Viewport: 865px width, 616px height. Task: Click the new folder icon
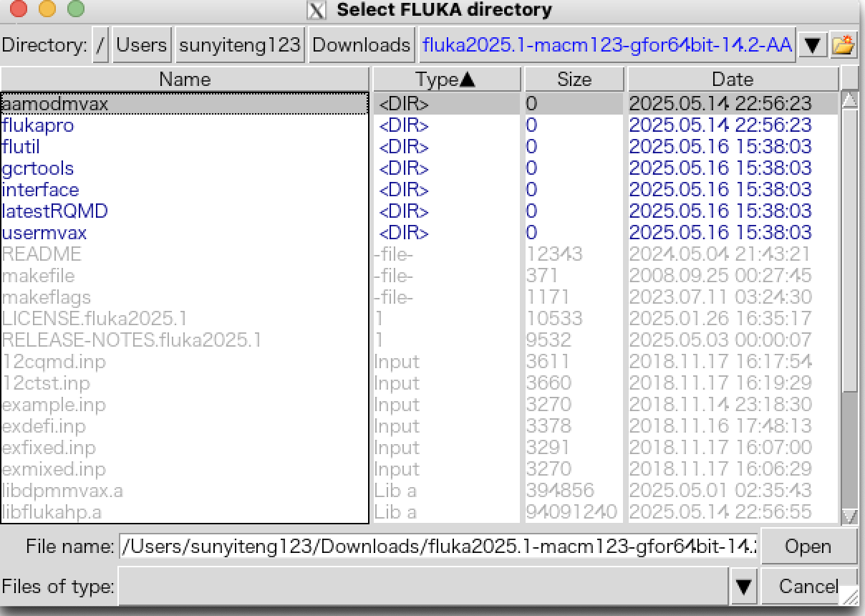pos(844,45)
